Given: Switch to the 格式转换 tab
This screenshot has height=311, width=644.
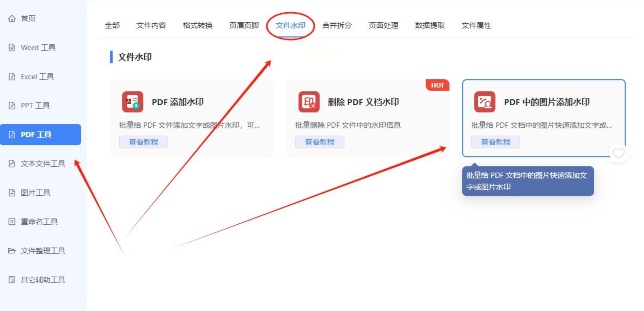Looking at the screenshot, I should click(x=197, y=25).
